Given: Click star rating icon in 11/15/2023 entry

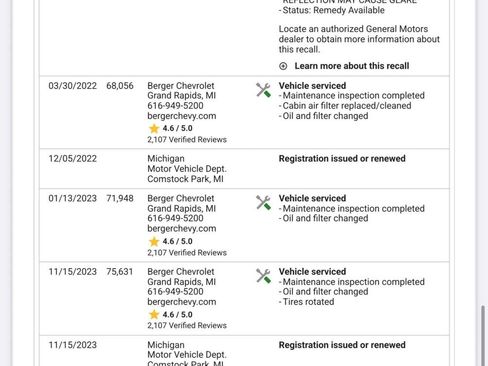Looking at the screenshot, I should coord(154,314).
